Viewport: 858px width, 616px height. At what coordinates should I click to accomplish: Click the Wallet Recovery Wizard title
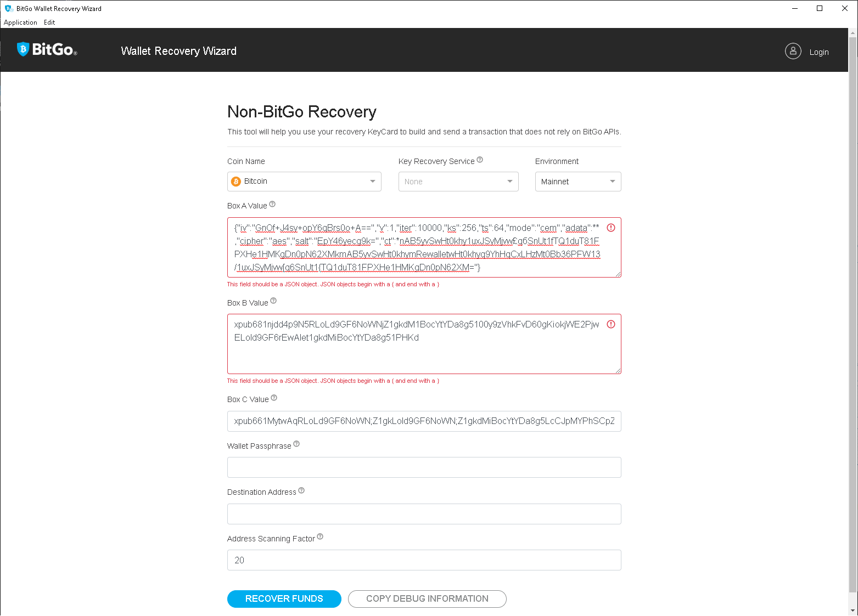tap(179, 51)
